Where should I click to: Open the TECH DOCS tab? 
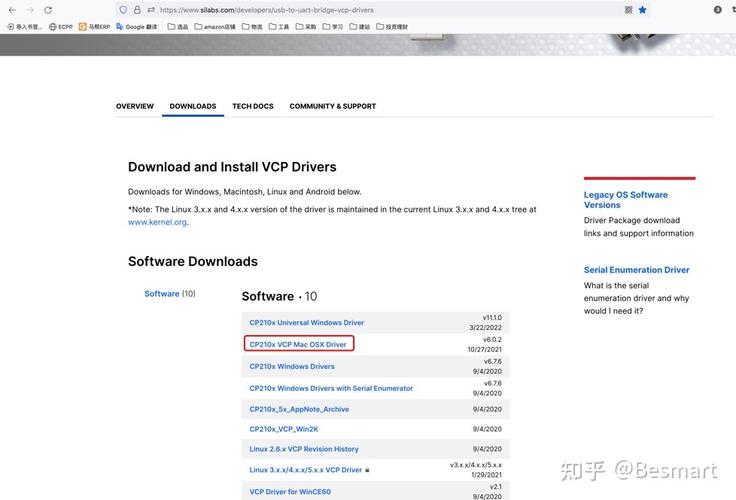click(253, 106)
